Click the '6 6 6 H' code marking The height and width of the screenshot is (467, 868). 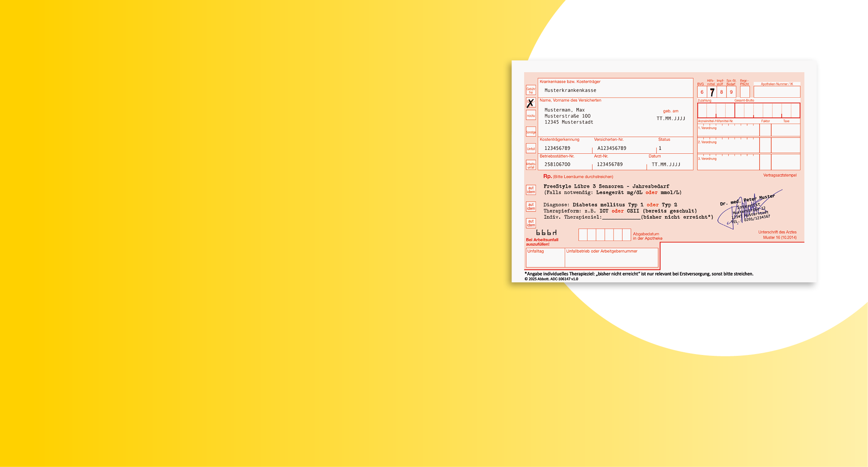(x=546, y=233)
